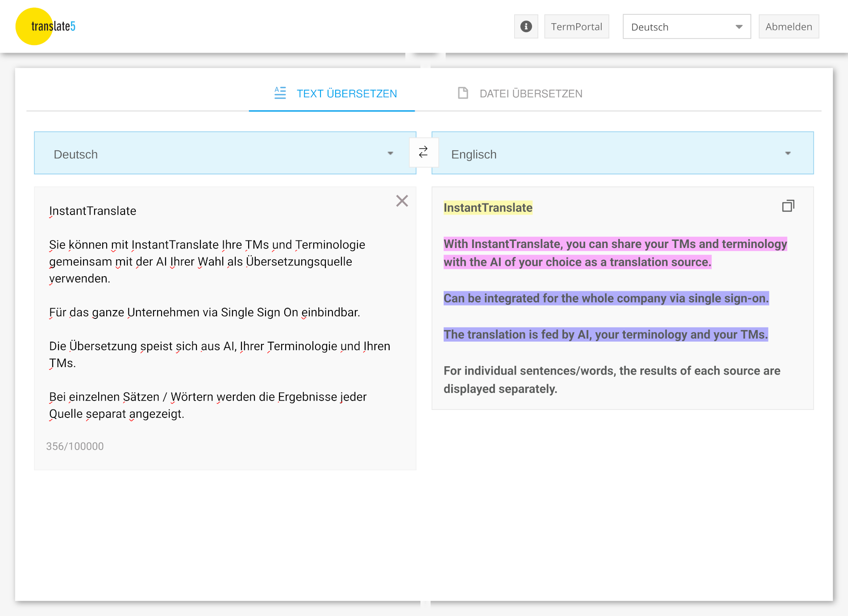Clear the source text with the X

click(402, 201)
